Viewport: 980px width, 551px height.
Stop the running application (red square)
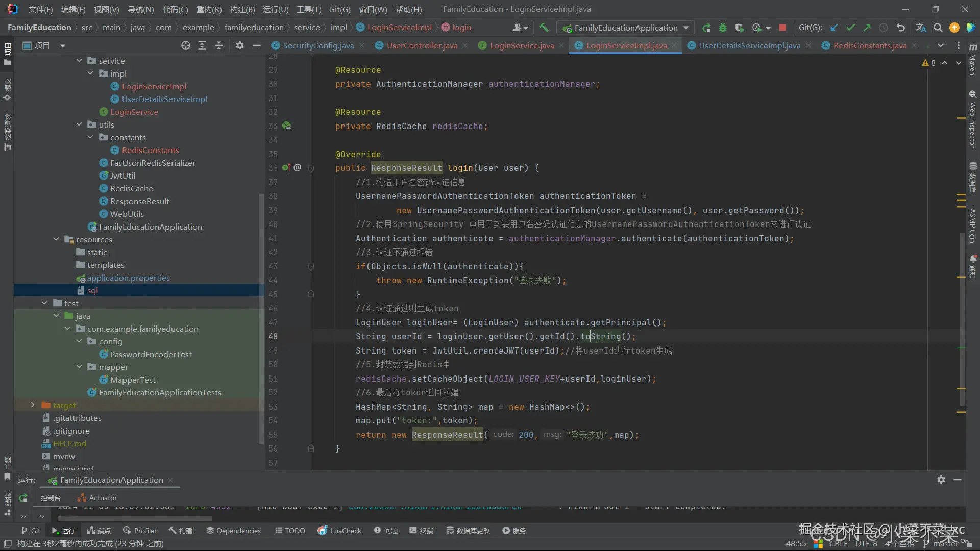pyautogui.click(x=782, y=28)
